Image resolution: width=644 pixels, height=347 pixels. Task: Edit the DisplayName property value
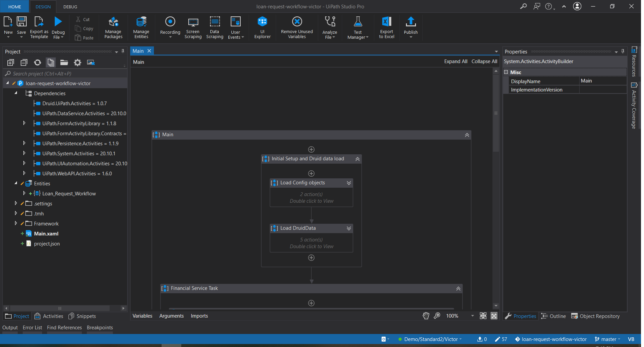pos(603,81)
